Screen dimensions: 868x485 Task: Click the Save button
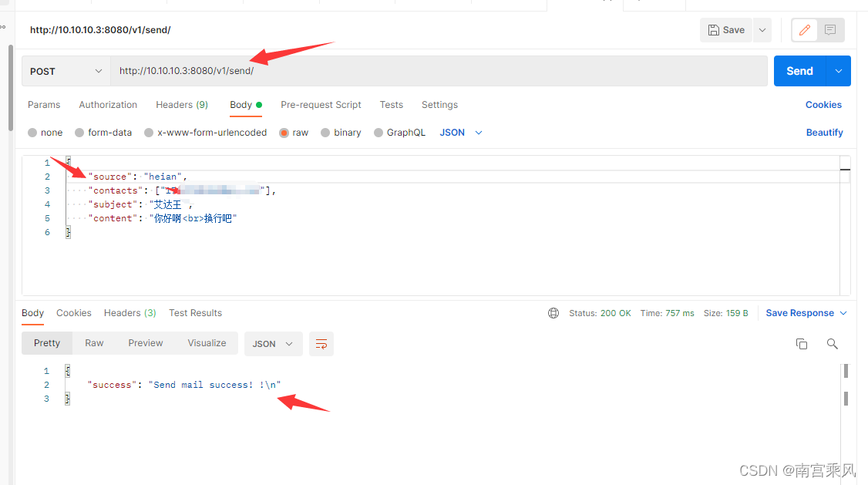coord(726,30)
